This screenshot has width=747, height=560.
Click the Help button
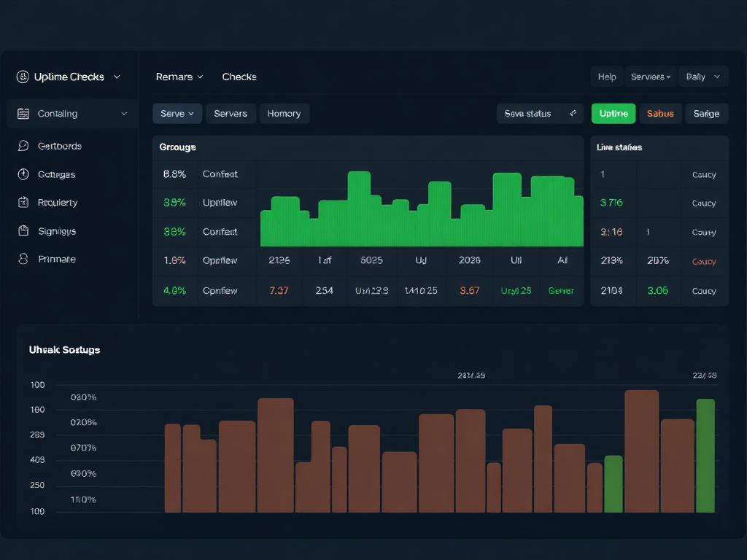pyautogui.click(x=606, y=76)
